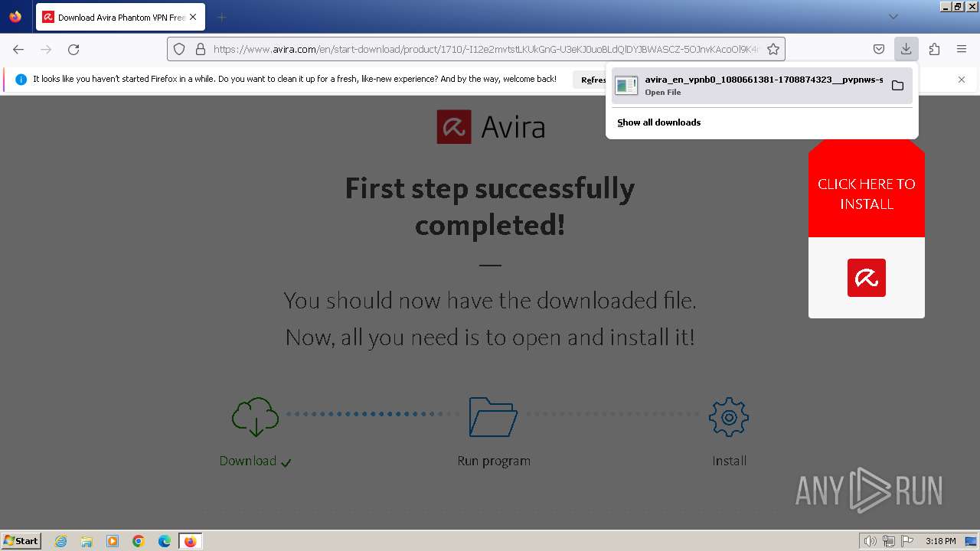
Task: Open the network tray icon
Action: pyautogui.click(x=888, y=541)
